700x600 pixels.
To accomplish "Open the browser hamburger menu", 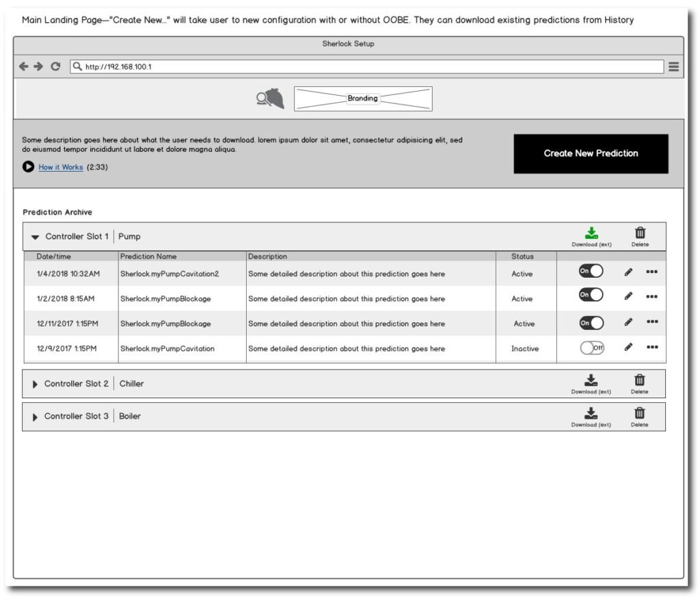I will (x=673, y=66).
